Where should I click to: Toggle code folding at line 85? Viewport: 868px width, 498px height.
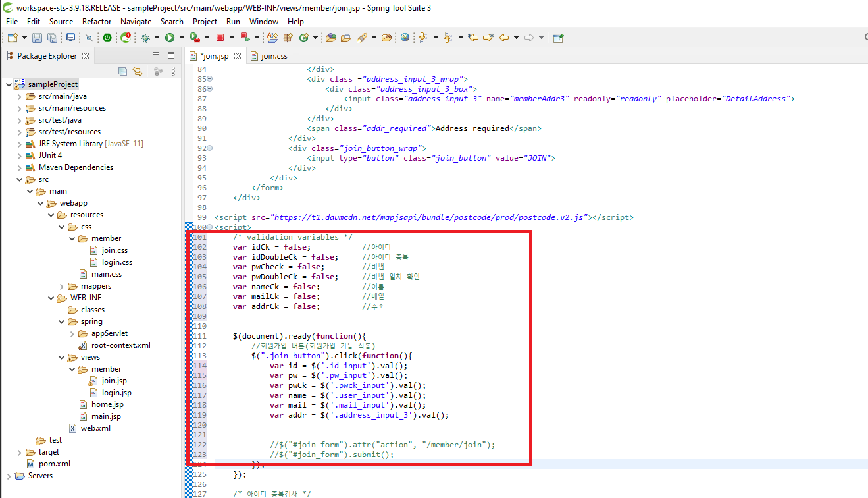(210, 79)
